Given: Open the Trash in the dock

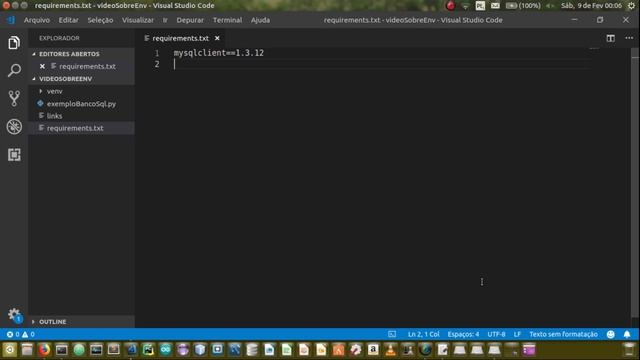Looking at the screenshot, I should (x=629, y=350).
